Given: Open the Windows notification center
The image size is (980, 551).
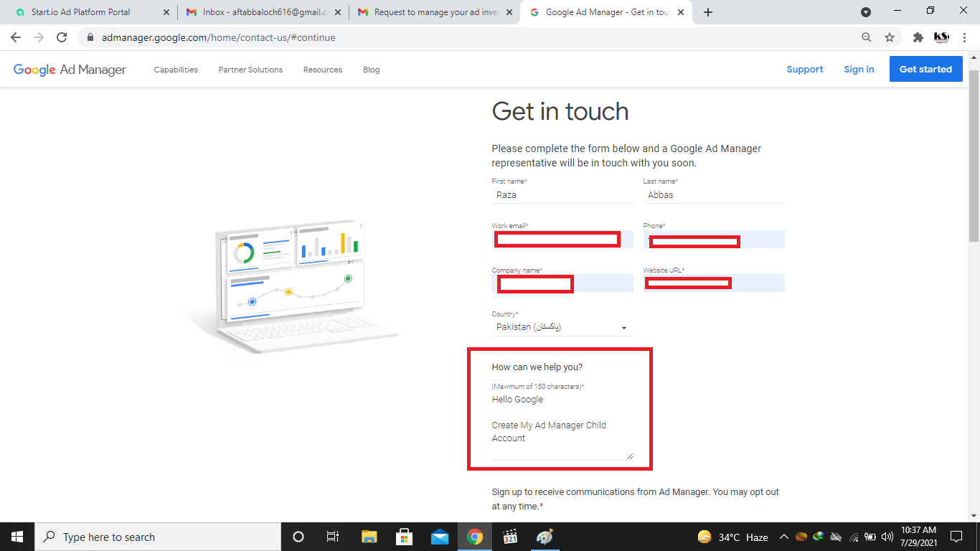Looking at the screenshot, I should click(x=956, y=537).
